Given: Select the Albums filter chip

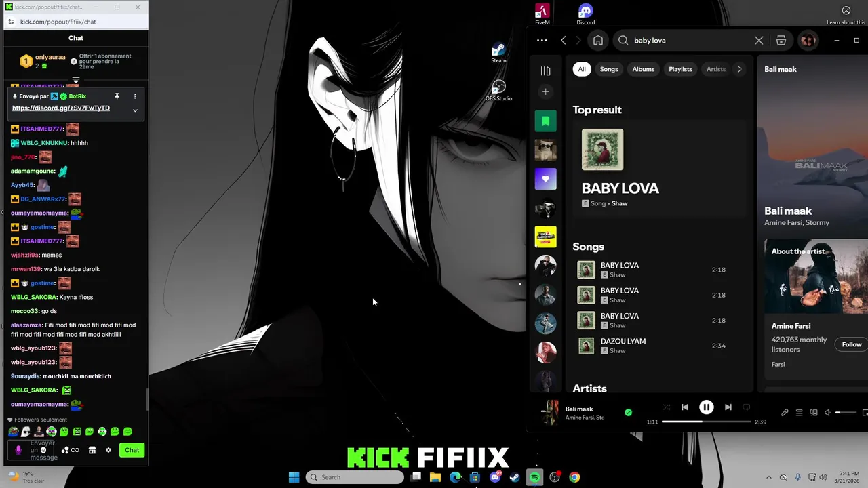Looking at the screenshot, I should pyautogui.click(x=644, y=69).
